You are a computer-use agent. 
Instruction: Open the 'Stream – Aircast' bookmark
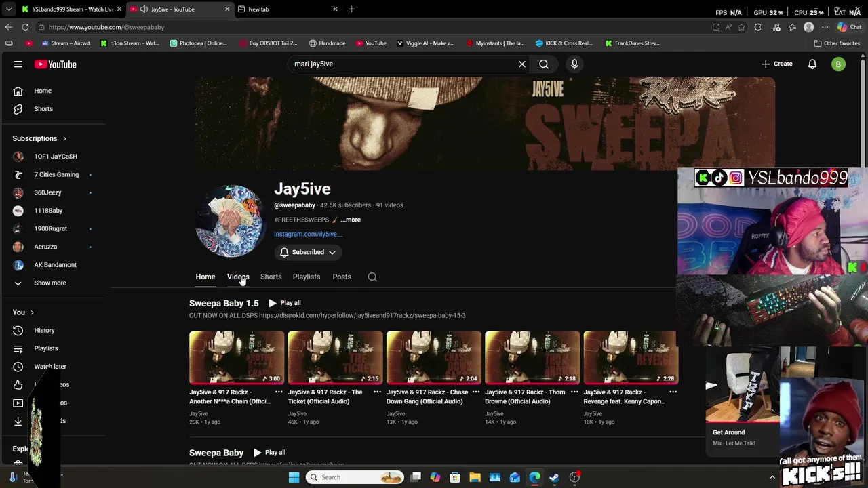tap(66, 43)
